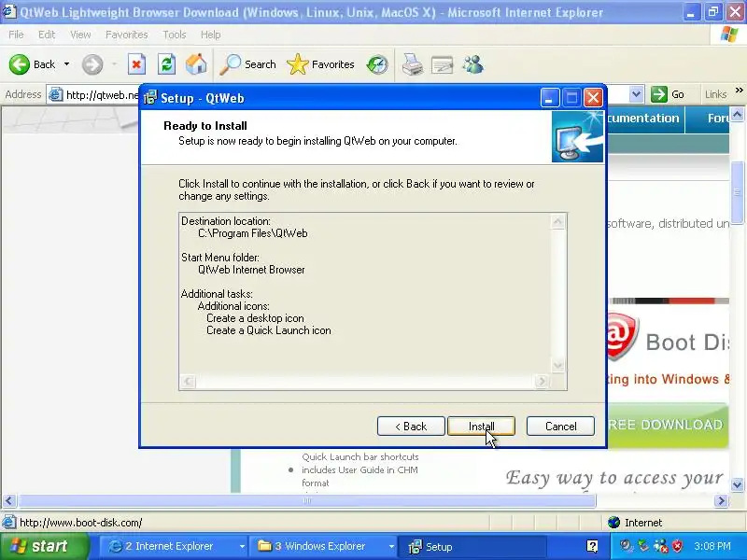Click the red shield security tray icon

point(677,546)
